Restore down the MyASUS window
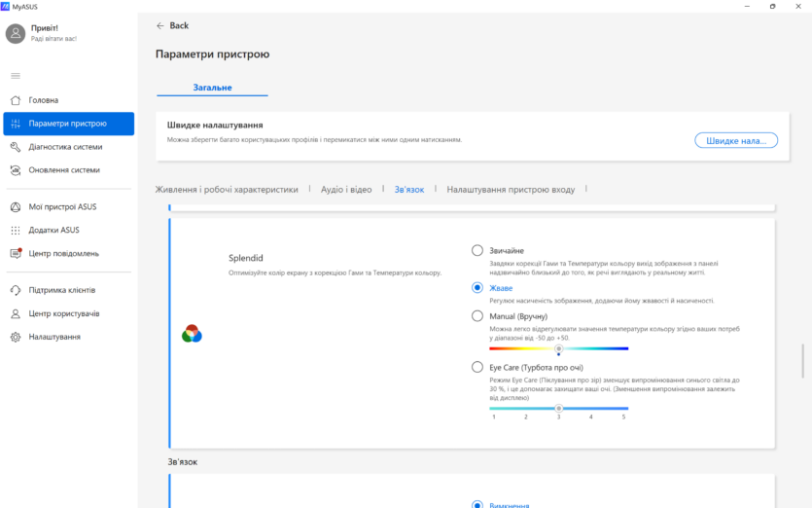 coord(773,6)
